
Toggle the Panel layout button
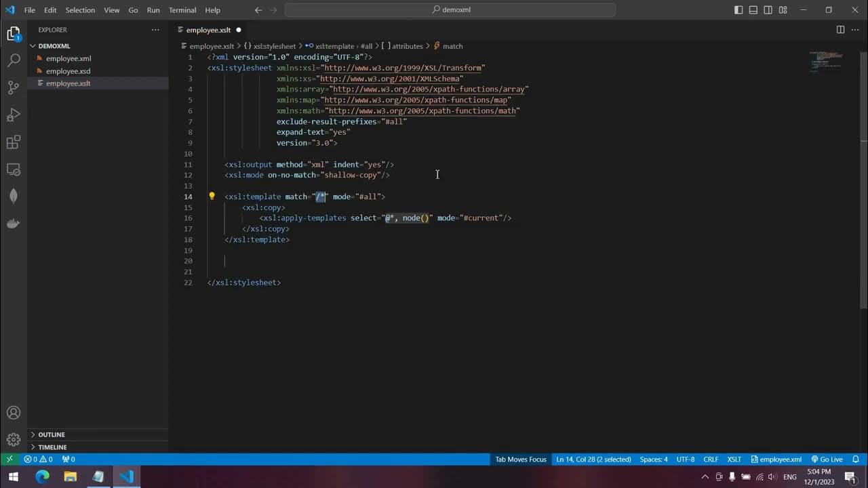[753, 10]
